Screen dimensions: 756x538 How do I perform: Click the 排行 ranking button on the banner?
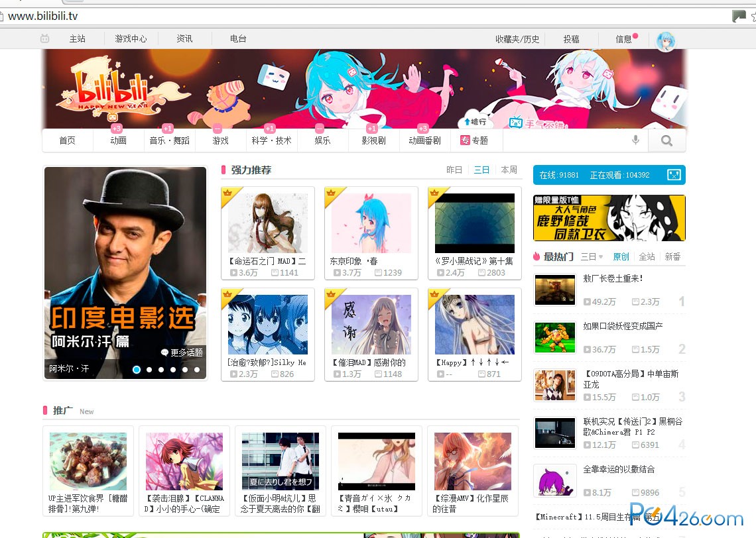(x=475, y=121)
